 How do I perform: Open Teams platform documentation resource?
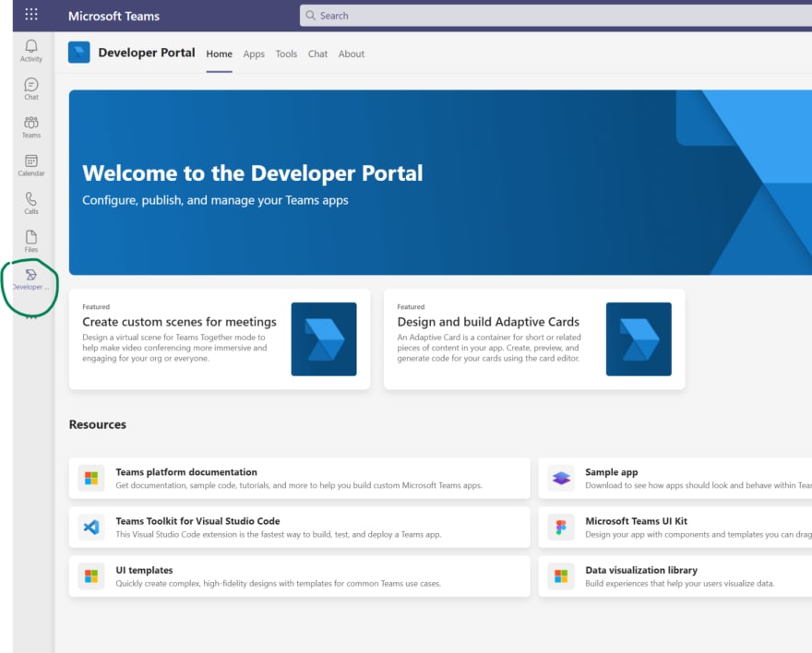(x=299, y=478)
